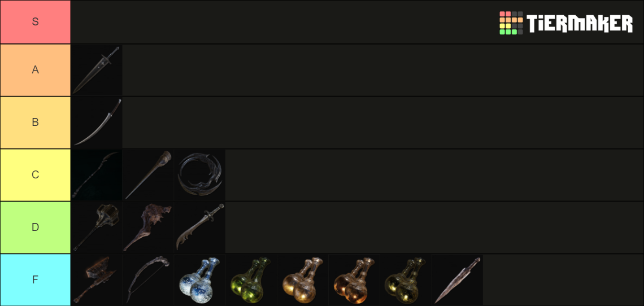Click the empty S tier row
This screenshot has width=644, height=306.
pyautogui.click(x=358, y=22)
